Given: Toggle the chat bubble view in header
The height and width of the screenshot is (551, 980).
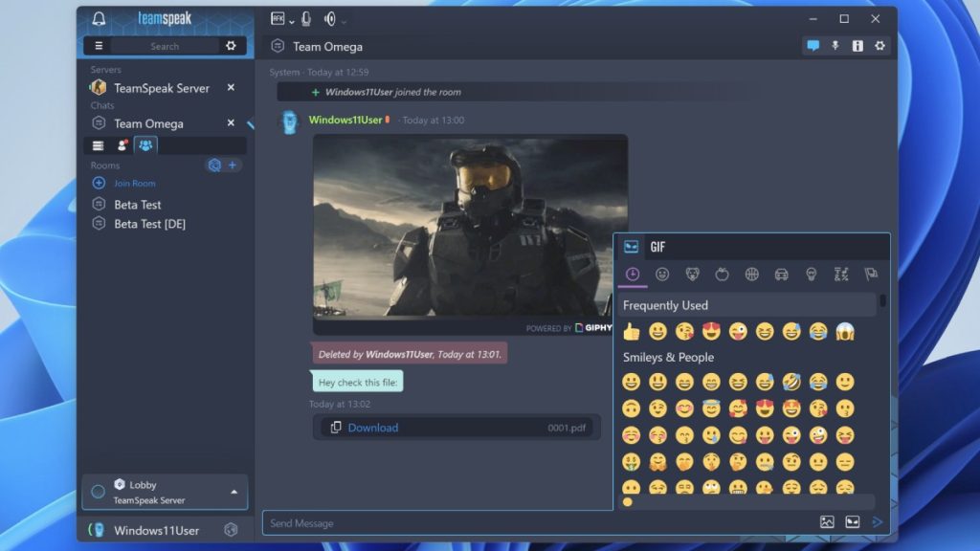Looking at the screenshot, I should (813, 46).
